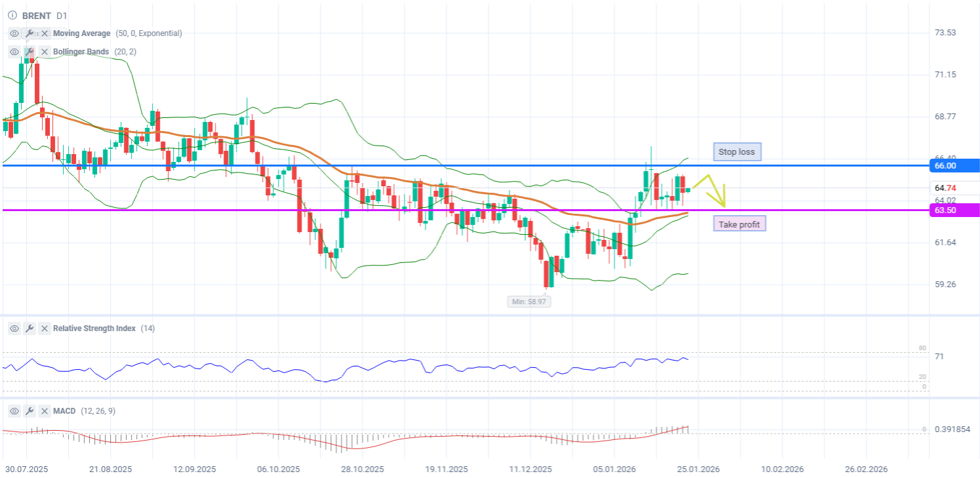980x478 pixels.
Task: Select the purple 63.50 price level tag
Action: tap(954, 210)
